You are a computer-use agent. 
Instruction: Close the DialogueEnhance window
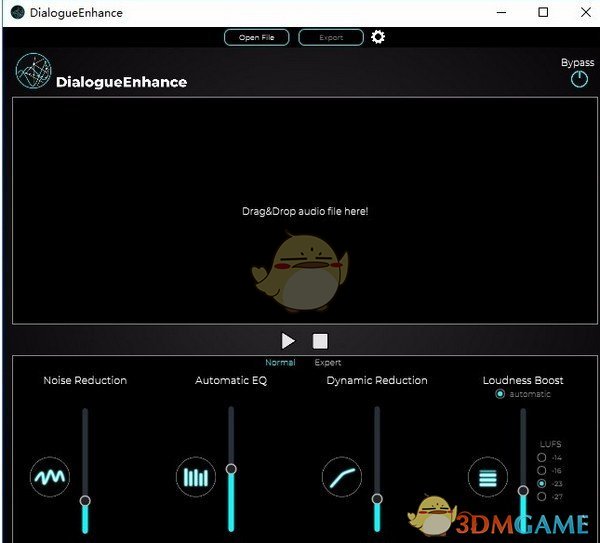[586, 12]
